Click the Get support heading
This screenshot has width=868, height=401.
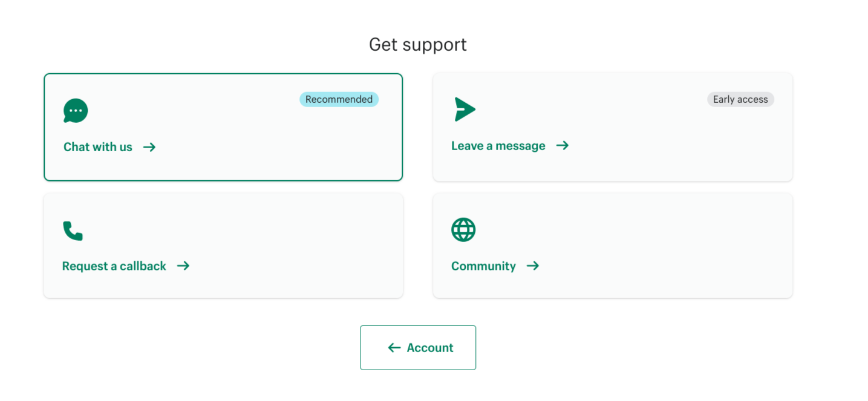418,45
